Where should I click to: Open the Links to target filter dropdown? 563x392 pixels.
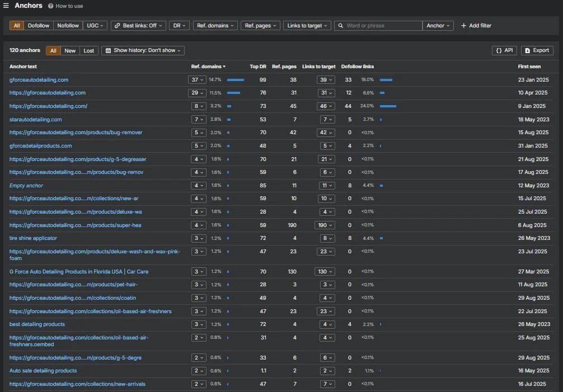(307, 26)
